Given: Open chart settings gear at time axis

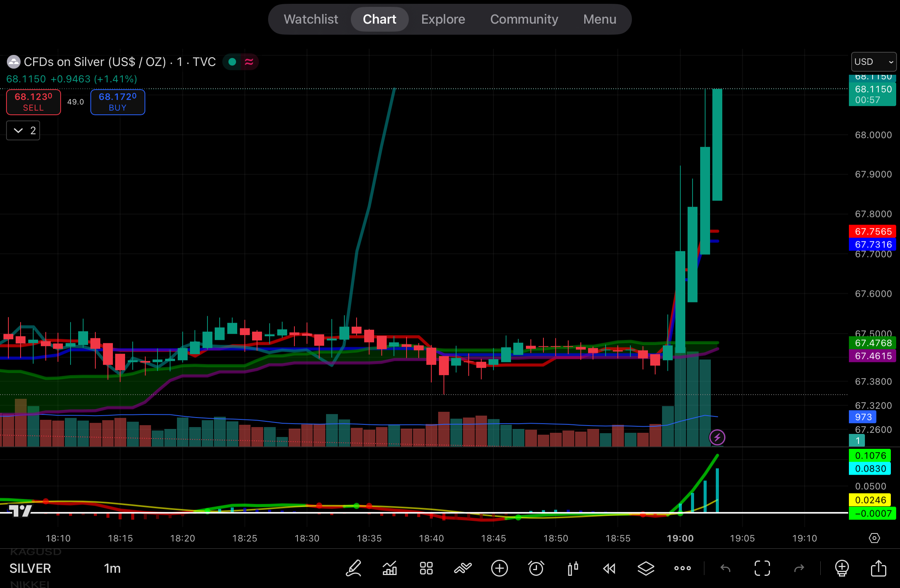Looking at the screenshot, I should click(874, 538).
